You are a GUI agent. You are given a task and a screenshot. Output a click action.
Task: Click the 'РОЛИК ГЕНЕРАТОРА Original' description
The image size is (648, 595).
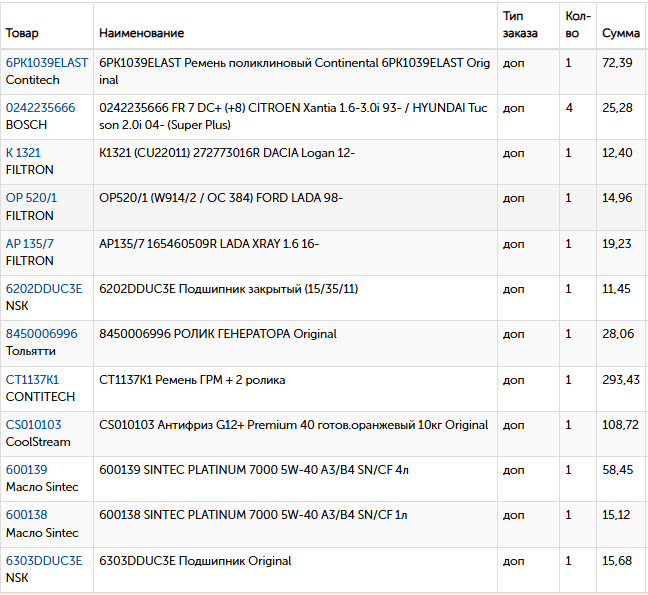[218, 334]
